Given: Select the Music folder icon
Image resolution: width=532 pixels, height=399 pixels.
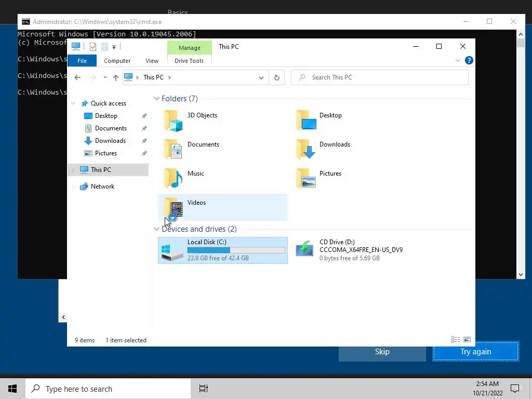Looking at the screenshot, I should pos(174,179).
